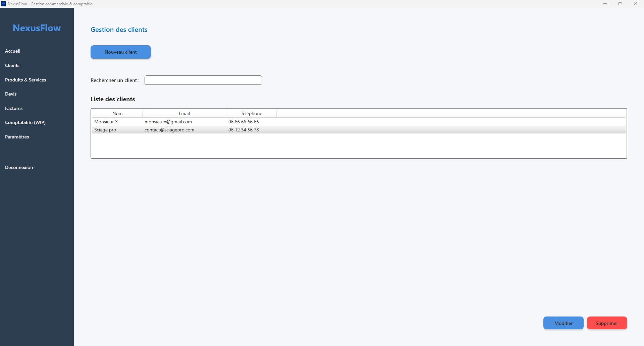Image resolution: width=644 pixels, height=346 pixels.
Task: Click the Nouveau client button
Action: click(x=121, y=52)
